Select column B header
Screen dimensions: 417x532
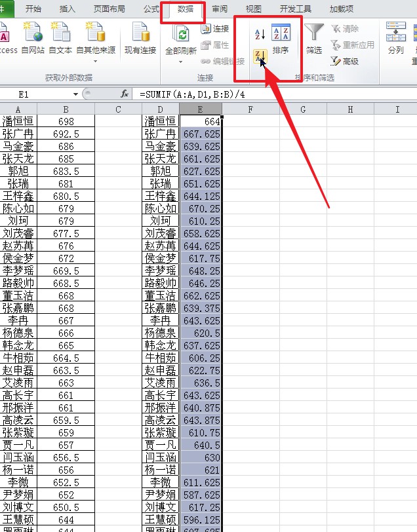pos(66,109)
